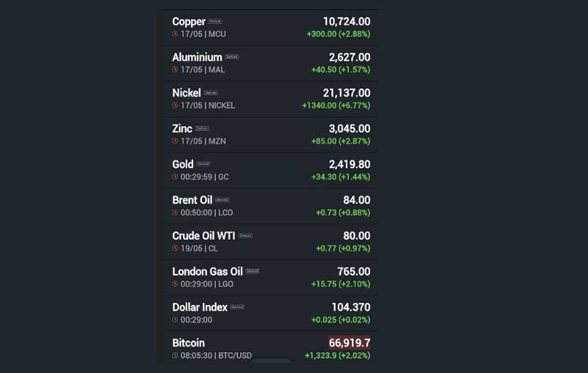Open the Copper quote row
This screenshot has width=588, height=373.
click(270, 27)
